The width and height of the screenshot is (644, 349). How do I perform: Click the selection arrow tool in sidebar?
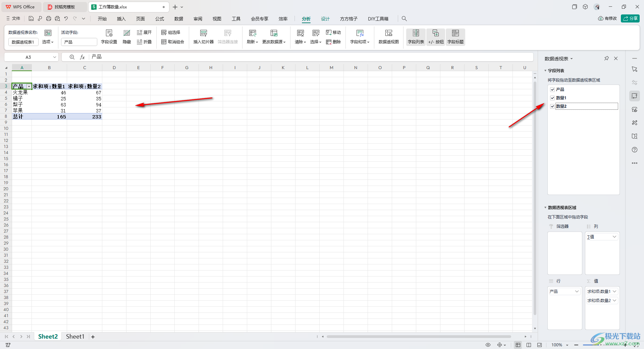pyautogui.click(x=634, y=69)
